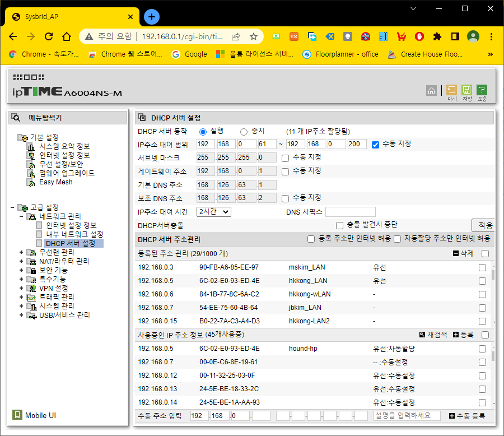This screenshot has height=436, width=504.
Task: Click the ipTIME home icon
Action: pyautogui.click(x=431, y=91)
